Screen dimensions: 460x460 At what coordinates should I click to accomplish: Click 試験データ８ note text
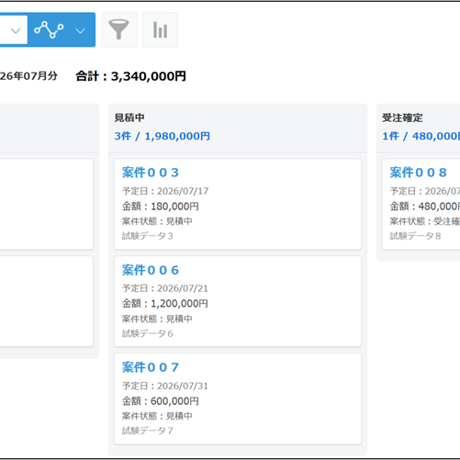pyautogui.click(x=415, y=236)
